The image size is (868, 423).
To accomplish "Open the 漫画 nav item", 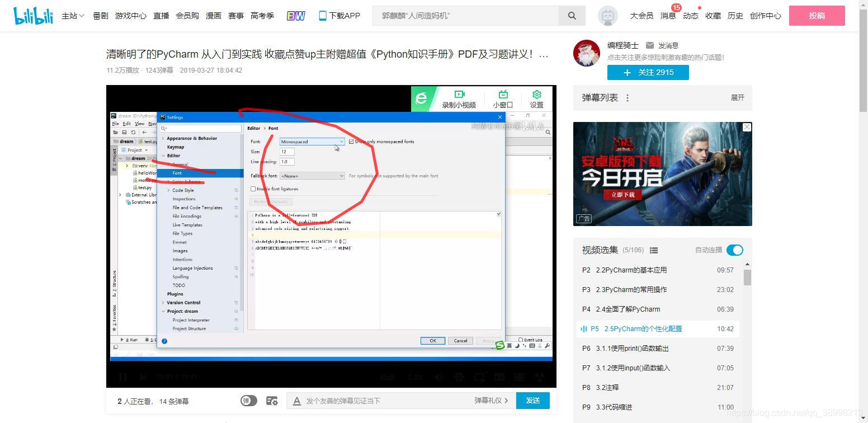I will (x=214, y=16).
